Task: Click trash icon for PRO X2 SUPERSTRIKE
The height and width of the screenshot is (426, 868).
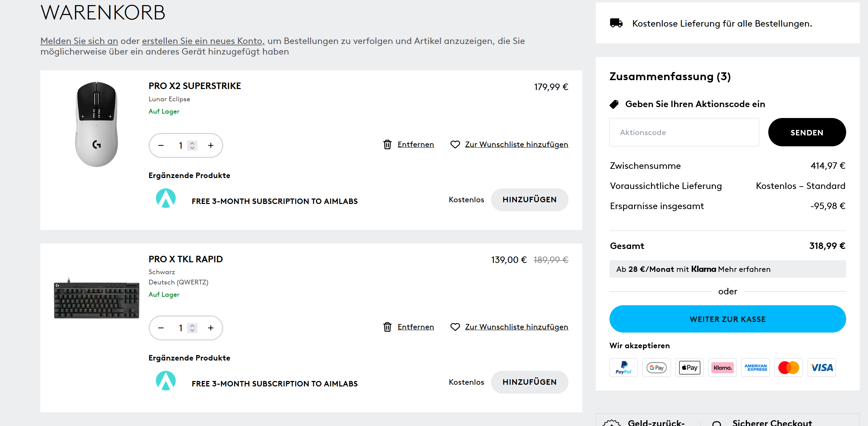Action: point(387,145)
